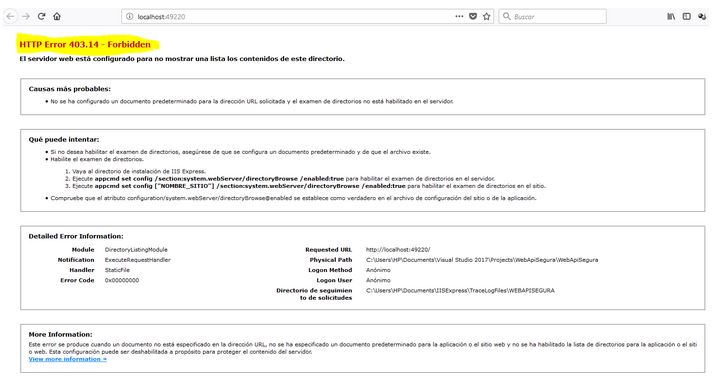The height and width of the screenshot is (380, 713).
Task: Focus the localhost:49220 address bar
Action: tap(291, 16)
